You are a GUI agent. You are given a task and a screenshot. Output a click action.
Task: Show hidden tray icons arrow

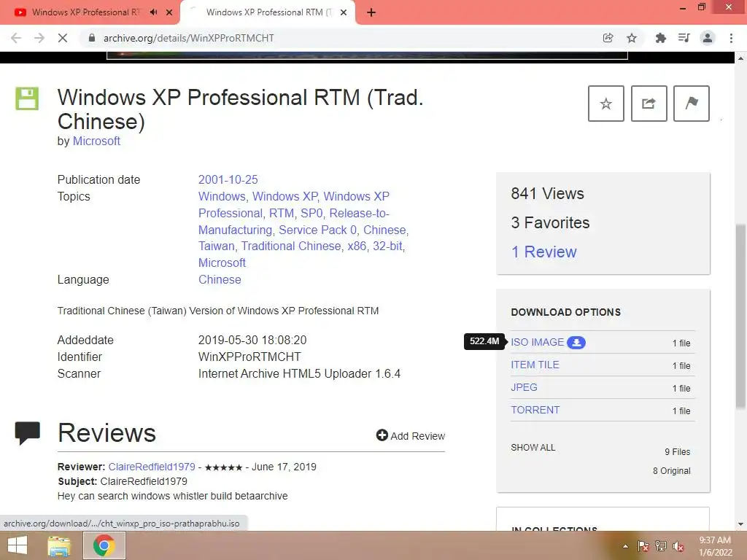(x=625, y=546)
